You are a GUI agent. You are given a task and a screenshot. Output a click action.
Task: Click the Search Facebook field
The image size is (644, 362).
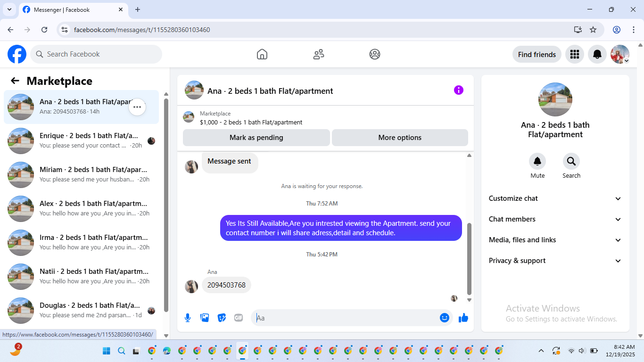pos(96,54)
